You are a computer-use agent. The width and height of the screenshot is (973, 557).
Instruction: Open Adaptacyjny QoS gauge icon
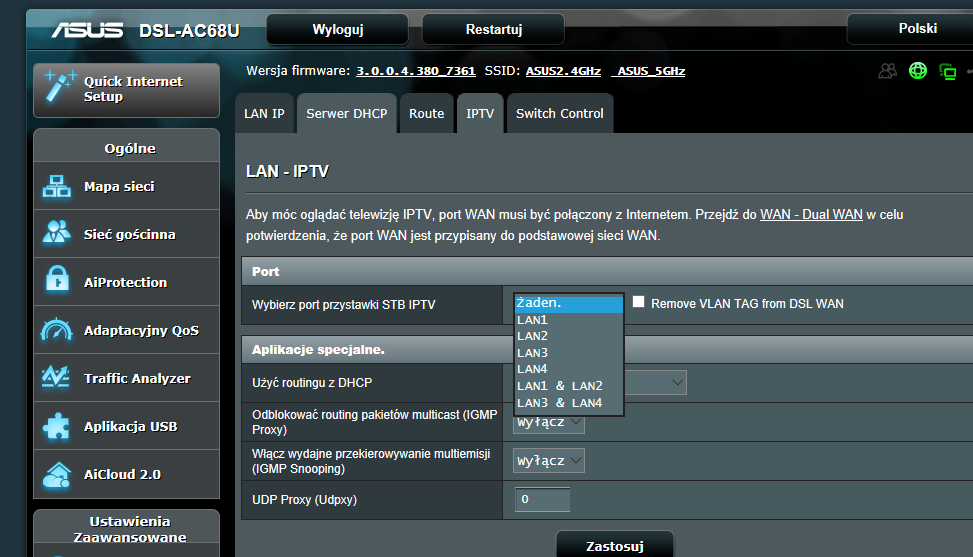56,330
